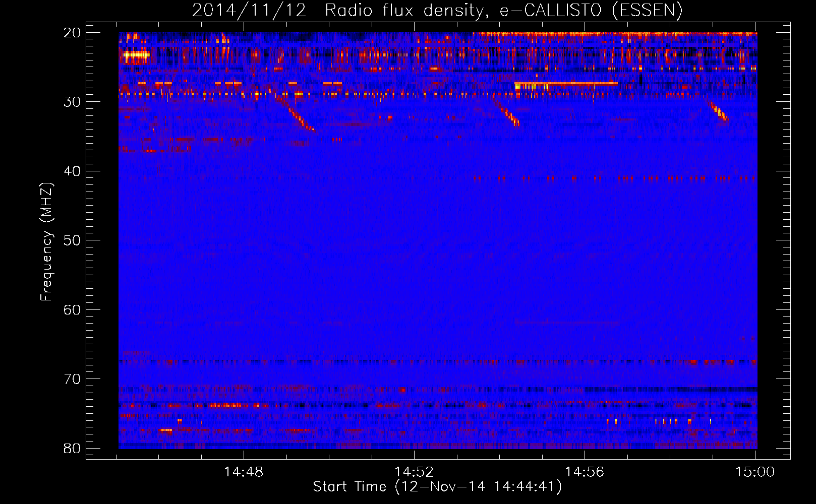Click the 'Frequency (MHZ)' axis label
Viewport: 816px width, 504px height.
[46, 241]
